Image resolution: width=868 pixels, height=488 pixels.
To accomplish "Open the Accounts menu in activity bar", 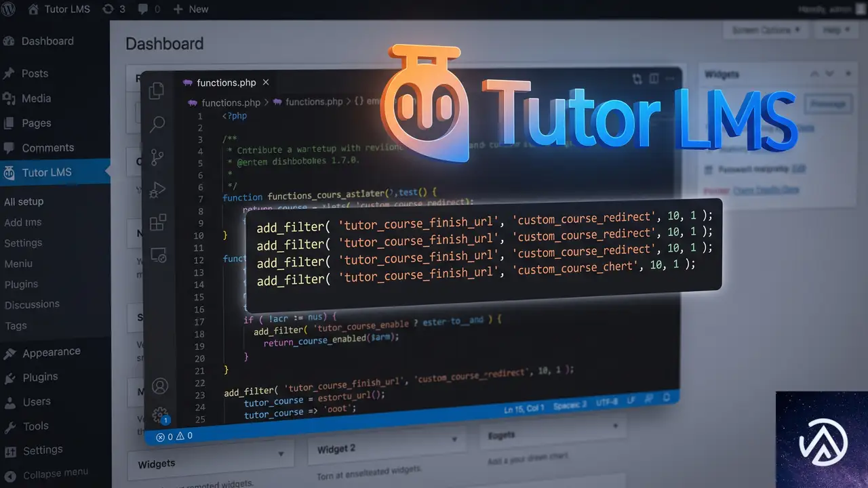I will coord(160,386).
